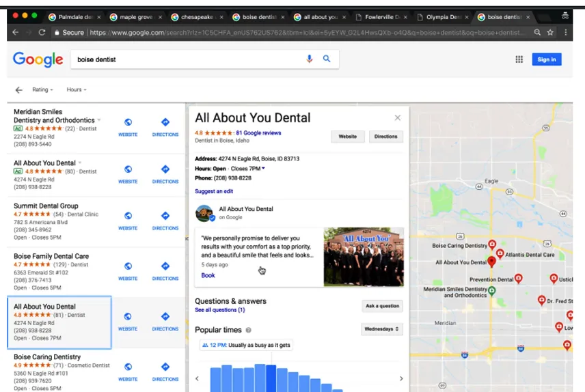Show previous popular times day
This screenshot has height=392, width=585.
[197, 378]
